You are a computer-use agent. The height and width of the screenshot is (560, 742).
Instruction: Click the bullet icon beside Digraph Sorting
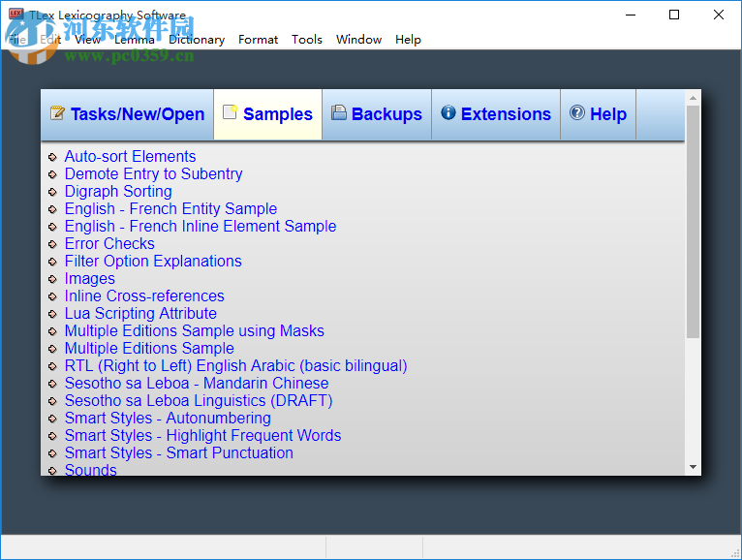pyautogui.click(x=52, y=192)
